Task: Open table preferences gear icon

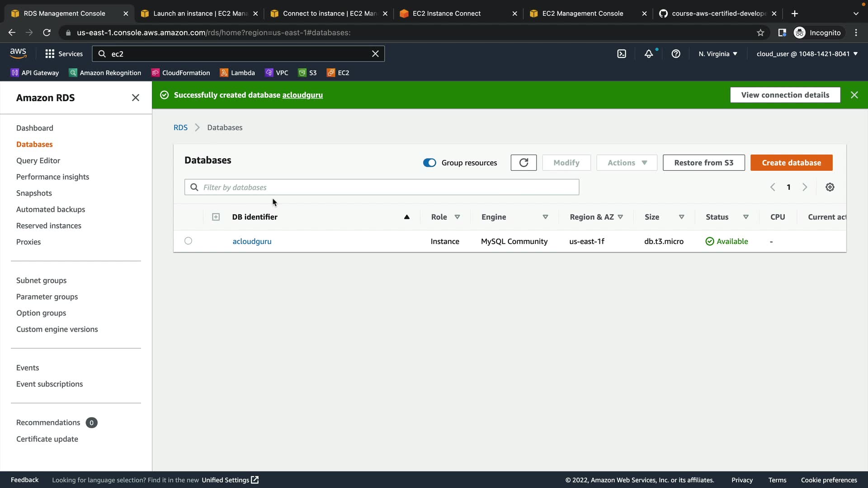Action: (x=830, y=187)
